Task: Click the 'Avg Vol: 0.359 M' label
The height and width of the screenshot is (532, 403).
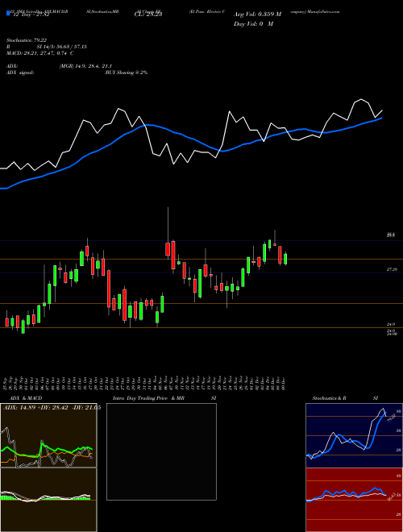Action: pyautogui.click(x=257, y=14)
